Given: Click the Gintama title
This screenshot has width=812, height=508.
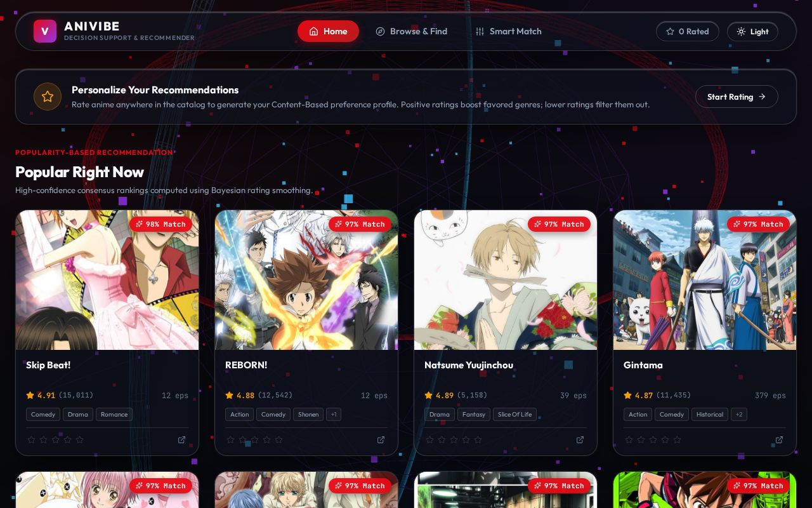Looking at the screenshot, I should (643, 365).
